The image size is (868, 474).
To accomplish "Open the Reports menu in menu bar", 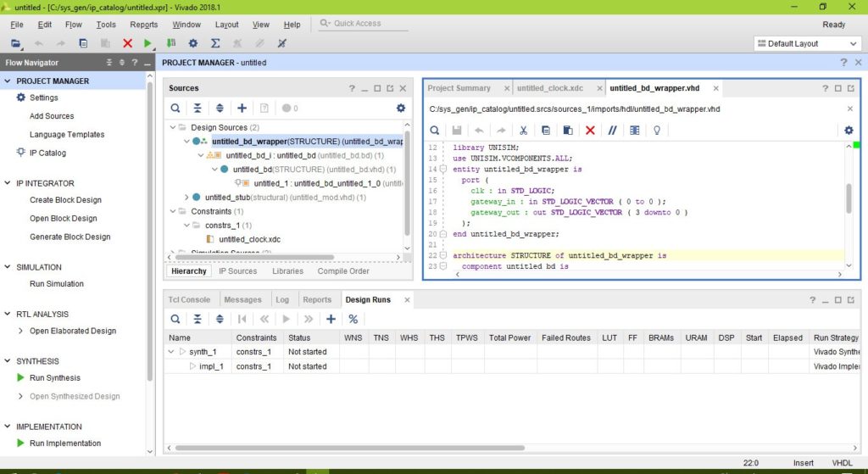I will pos(144,25).
